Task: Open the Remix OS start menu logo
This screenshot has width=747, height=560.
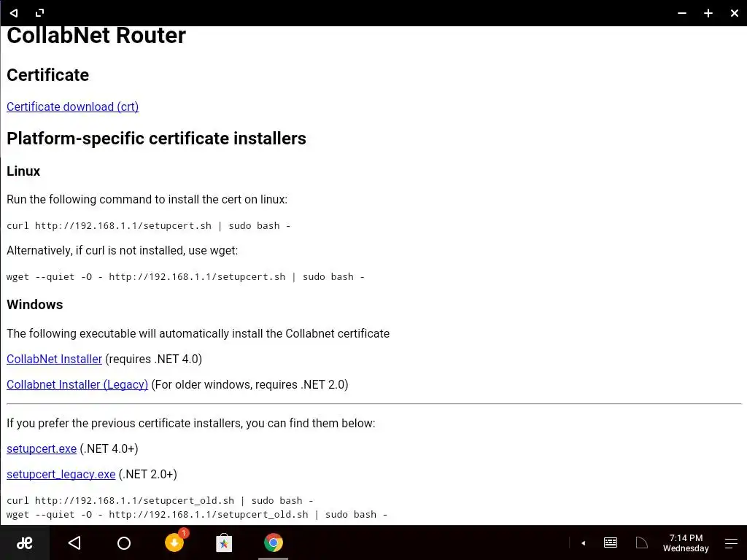Action: pyautogui.click(x=25, y=542)
